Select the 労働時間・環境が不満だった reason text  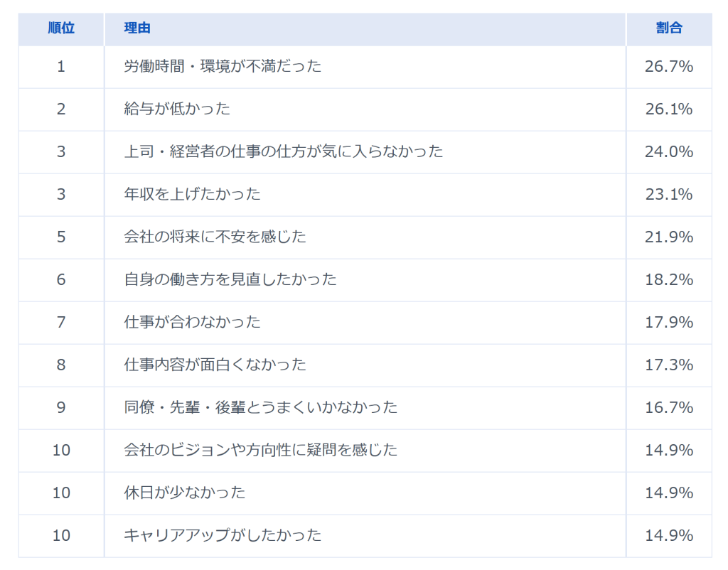tap(223, 67)
